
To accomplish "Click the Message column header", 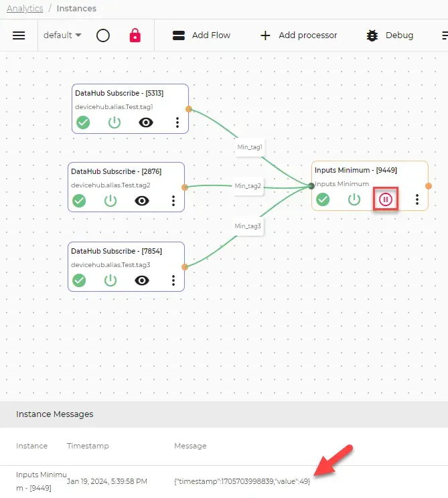I will tap(190, 446).
